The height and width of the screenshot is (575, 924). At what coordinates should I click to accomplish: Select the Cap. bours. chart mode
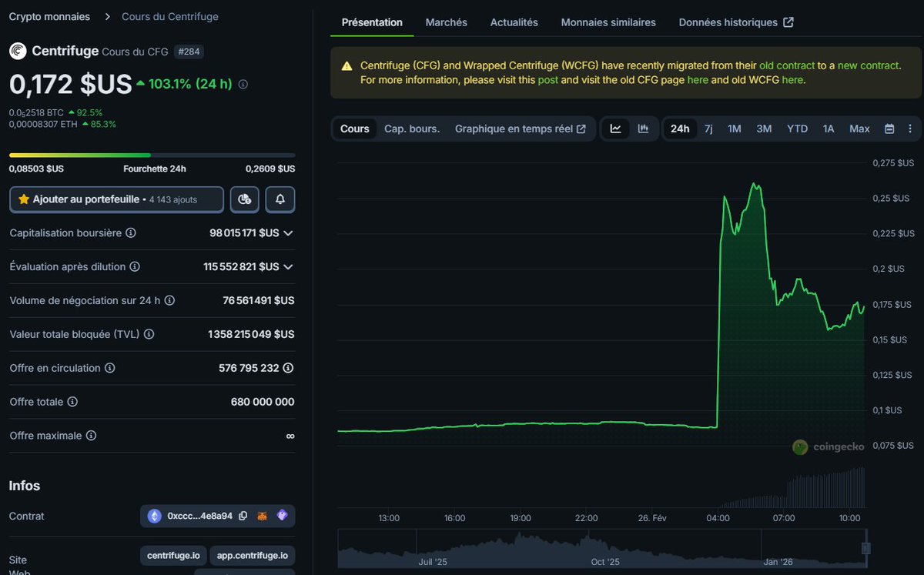(412, 129)
